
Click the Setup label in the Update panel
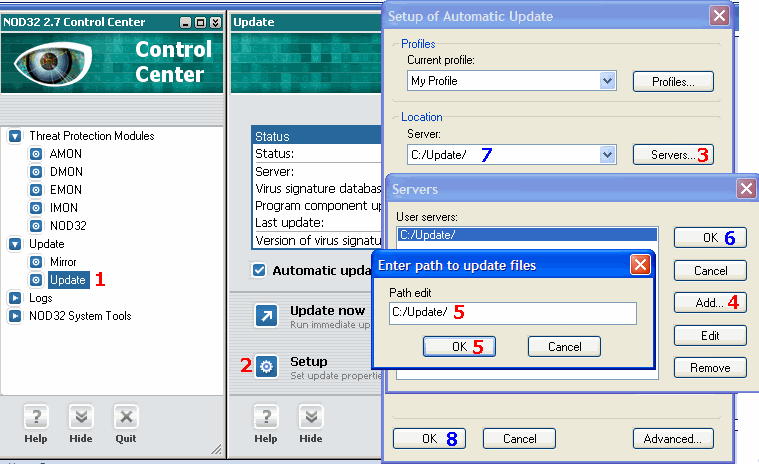tap(309, 361)
